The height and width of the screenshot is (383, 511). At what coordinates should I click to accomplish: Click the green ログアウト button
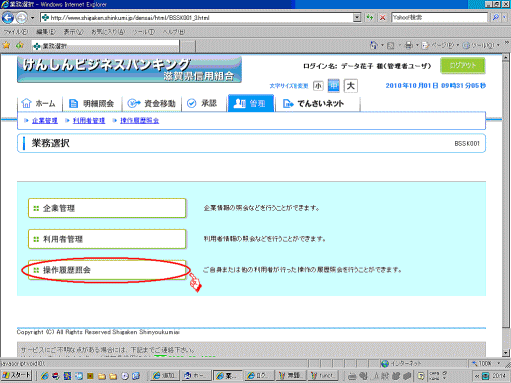[x=463, y=65]
